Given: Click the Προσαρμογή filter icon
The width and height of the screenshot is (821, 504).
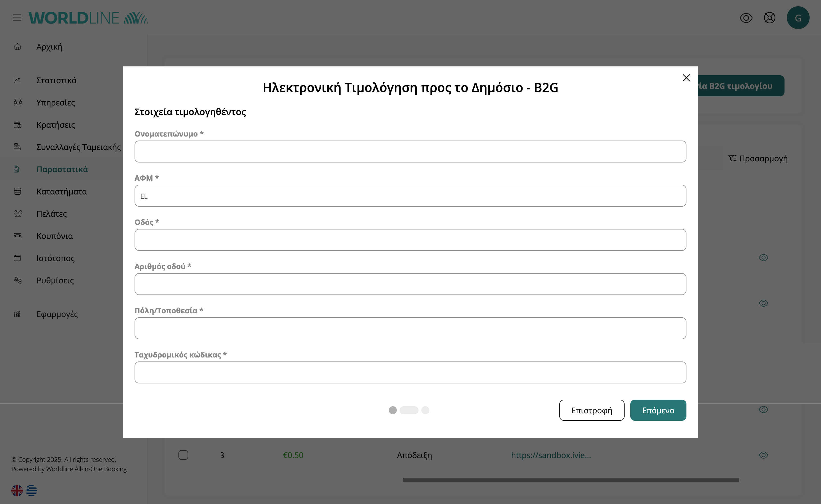Looking at the screenshot, I should coord(732,158).
